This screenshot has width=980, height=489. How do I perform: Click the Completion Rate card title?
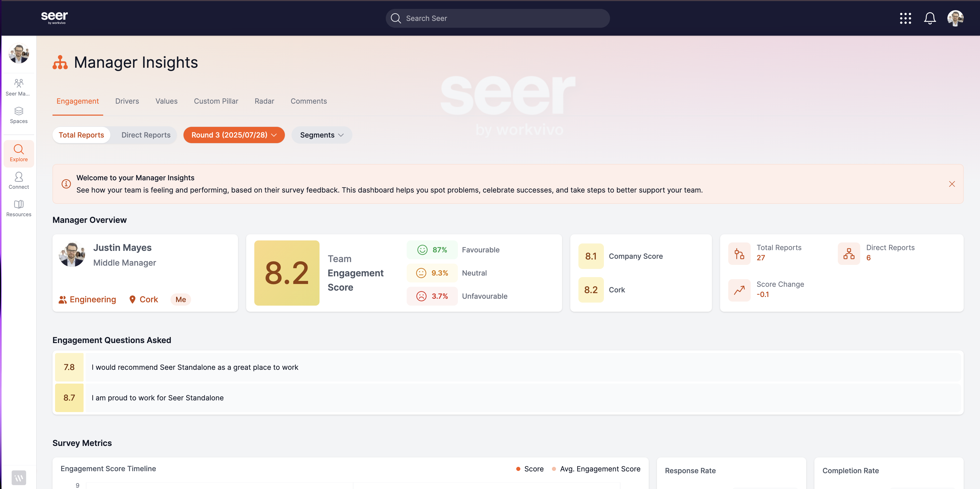click(851, 471)
